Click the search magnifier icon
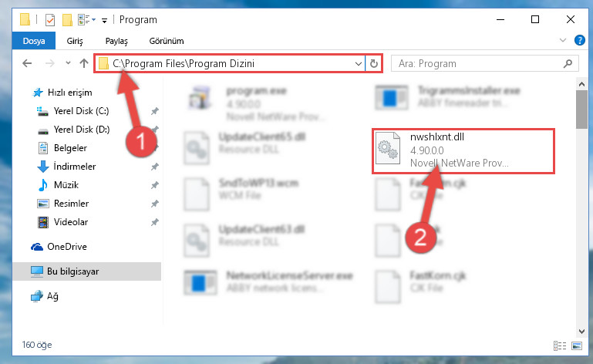The width and height of the screenshot is (593, 364). (x=568, y=63)
